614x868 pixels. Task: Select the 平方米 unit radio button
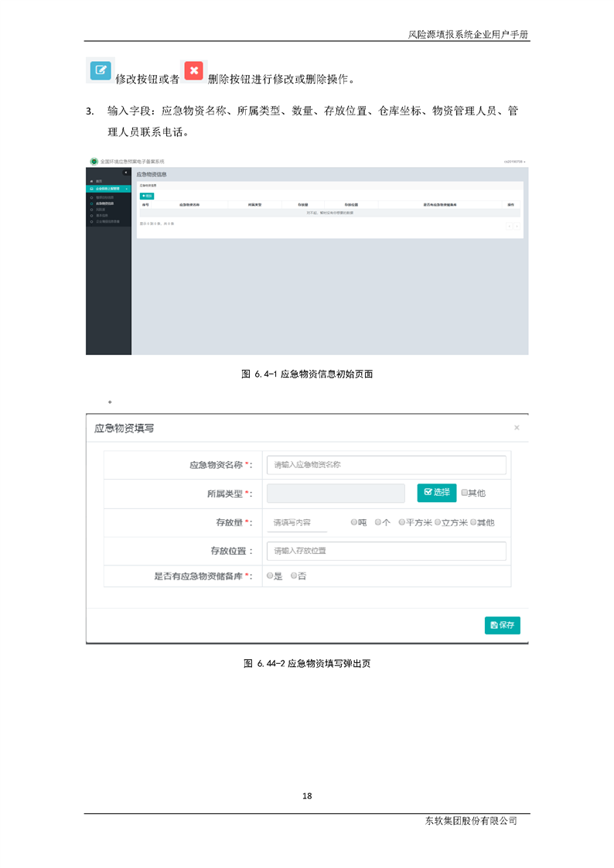coord(402,522)
